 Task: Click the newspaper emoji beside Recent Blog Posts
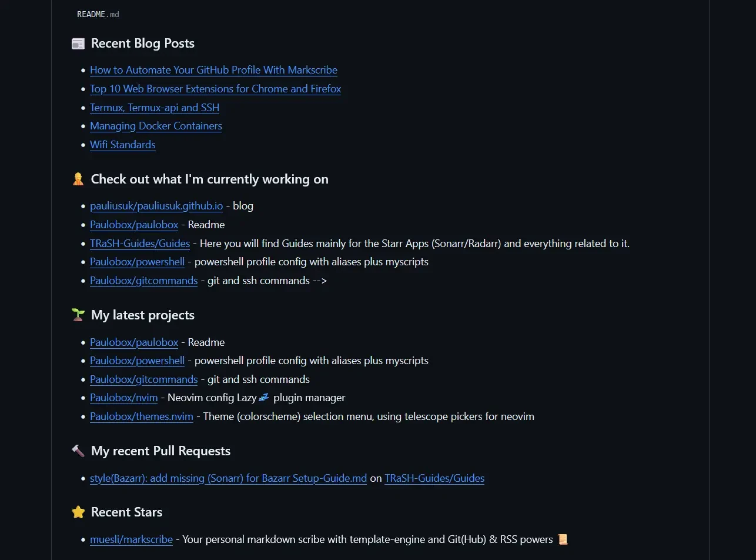pyautogui.click(x=78, y=44)
